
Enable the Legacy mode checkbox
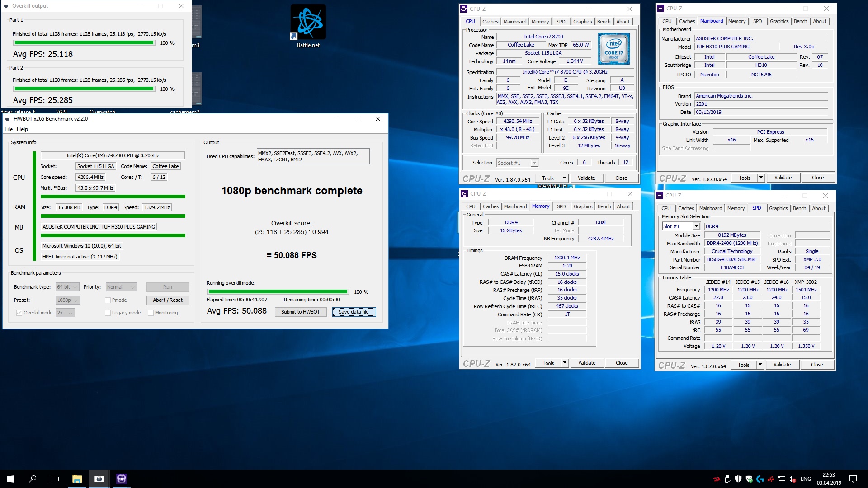coord(108,313)
